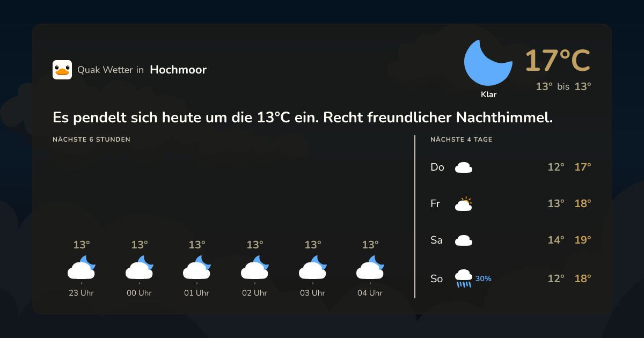This screenshot has height=338, width=644.
Task: Click the 13° temperature above 00 Uhr
Action: [140, 245]
